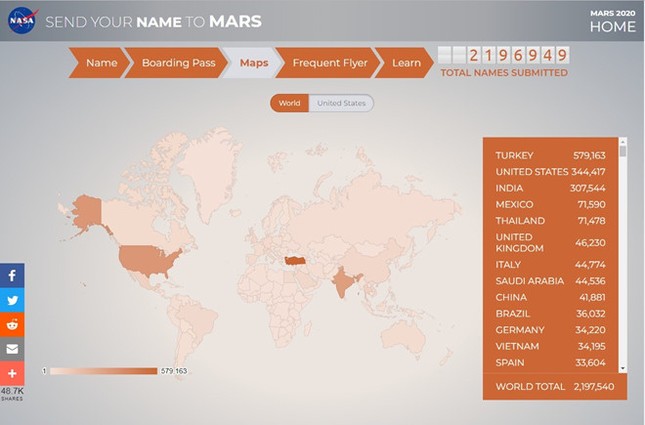The image size is (645, 425).
Task: Click the WORLD TOTAL 2,197,540 text
Action: [x=555, y=387]
